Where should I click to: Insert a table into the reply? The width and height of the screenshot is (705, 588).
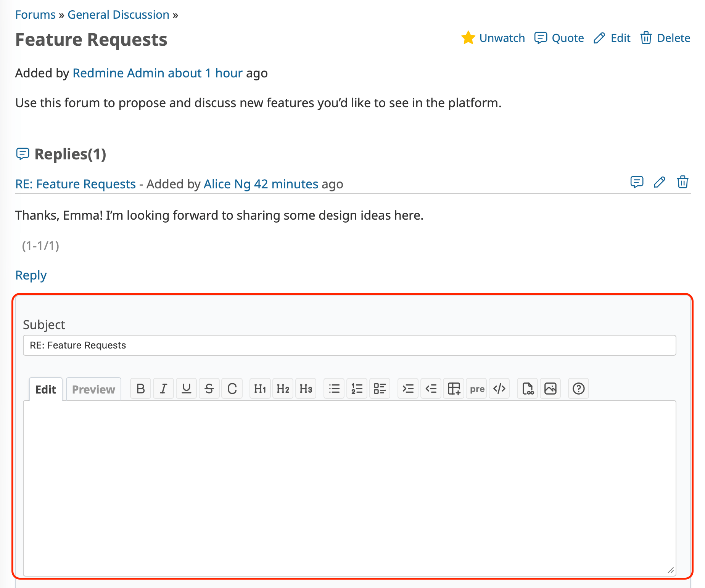(454, 389)
